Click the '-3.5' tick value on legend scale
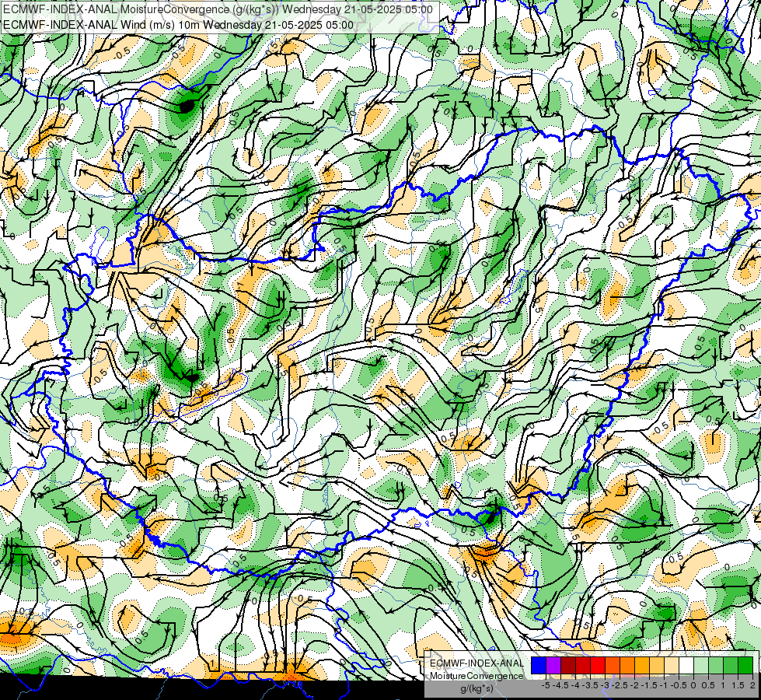Viewport: 761px width, 700px height. pyautogui.click(x=590, y=685)
